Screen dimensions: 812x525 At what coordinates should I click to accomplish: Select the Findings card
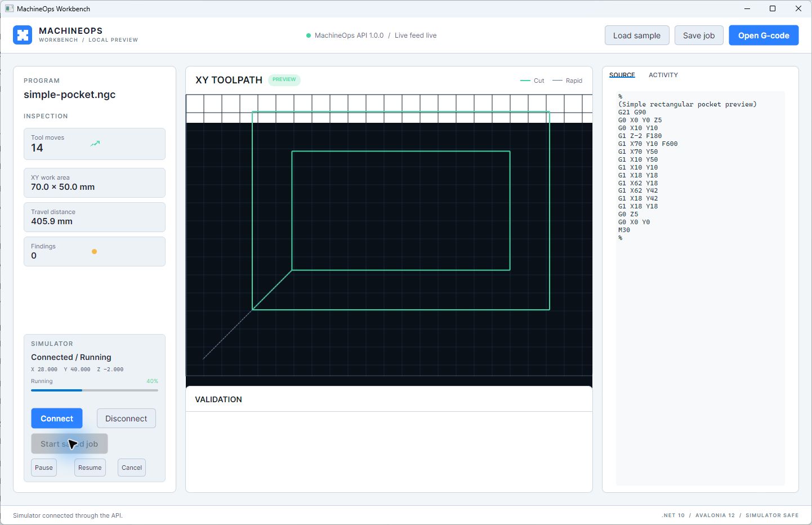[x=95, y=251]
